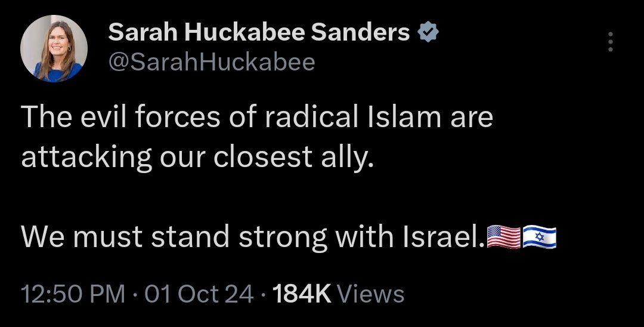The width and height of the screenshot is (644, 327).
Task: Click the blue verified checkmark badge
Action: click(x=429, y=33)
